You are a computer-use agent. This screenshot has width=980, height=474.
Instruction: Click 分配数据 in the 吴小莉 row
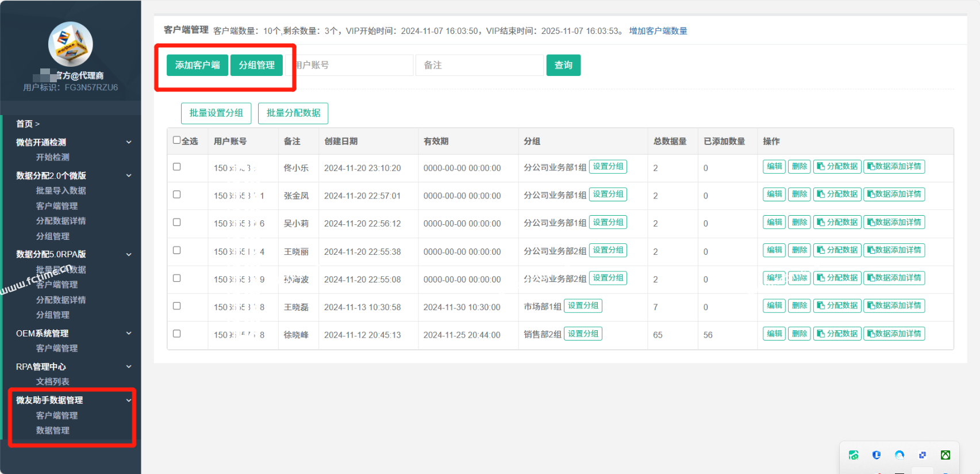(x=837, y=222)
